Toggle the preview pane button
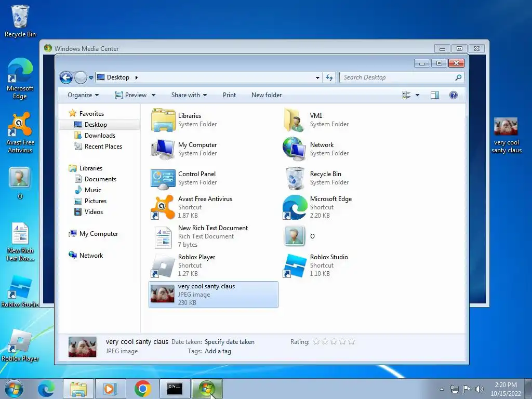Screen dimensions: 532x399 [435, 95]
